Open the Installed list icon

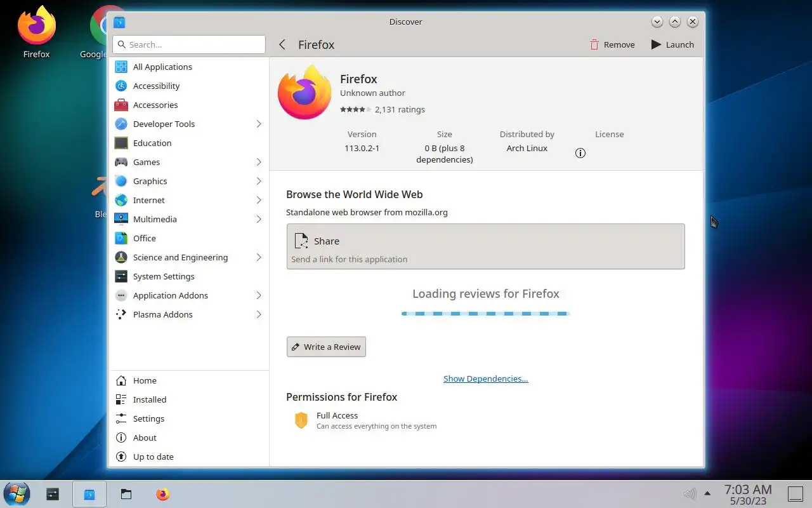(121, 399)
